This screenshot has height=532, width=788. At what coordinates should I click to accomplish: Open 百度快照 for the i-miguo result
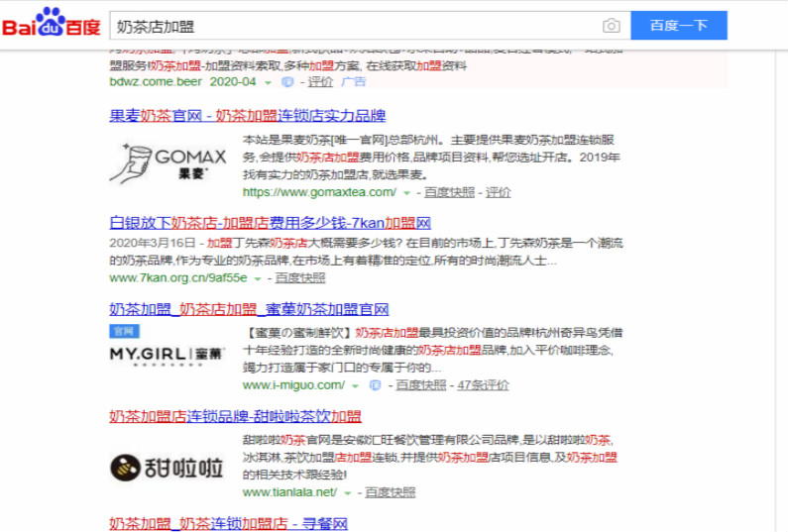click(x=420, y=385)
